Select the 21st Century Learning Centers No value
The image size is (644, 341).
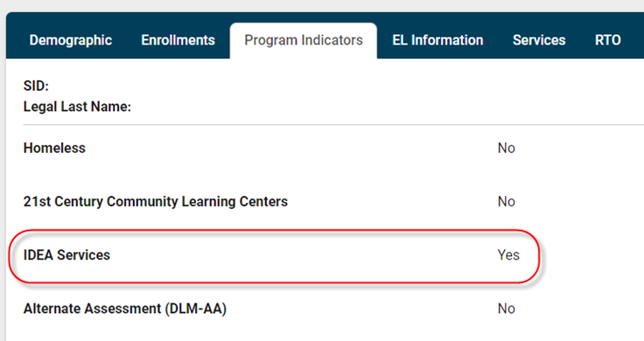[x=507, y=201]
